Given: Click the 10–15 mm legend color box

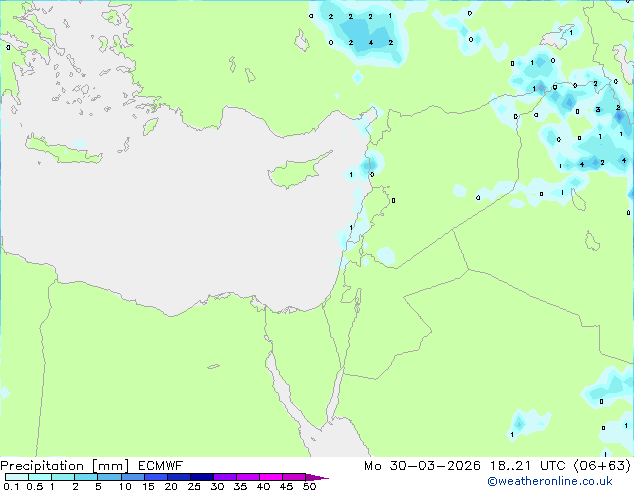Looking at the screenshot, I should coord(132,477).
